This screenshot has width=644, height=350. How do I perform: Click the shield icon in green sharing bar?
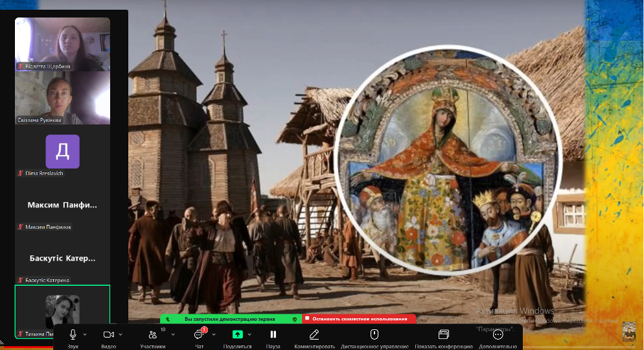[x=295, y=319]
